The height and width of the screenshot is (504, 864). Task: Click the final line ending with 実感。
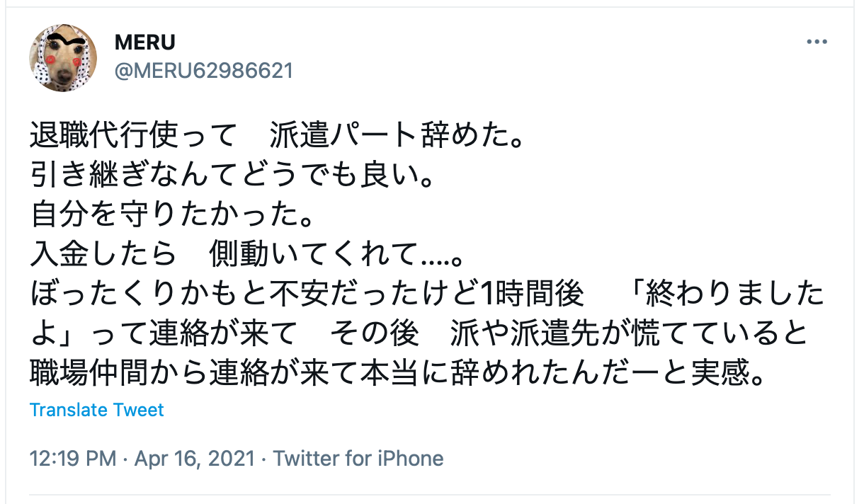(x=399, y=373)
